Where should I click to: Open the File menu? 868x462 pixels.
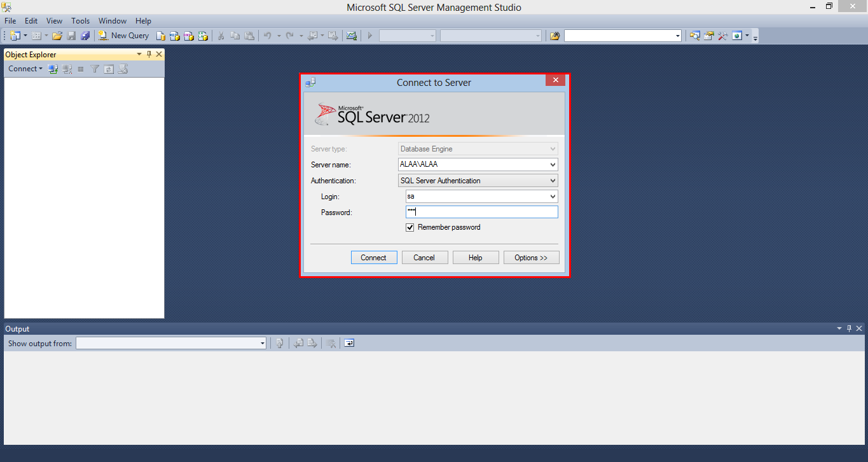[10, 21]
